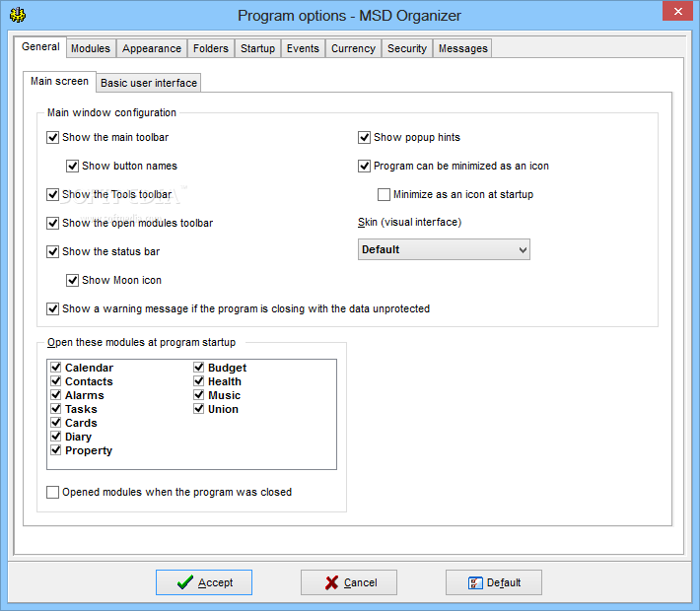Click the Main window configuration heading
Viewport: 700px width, 611px height.
click(x=111, y=112)
